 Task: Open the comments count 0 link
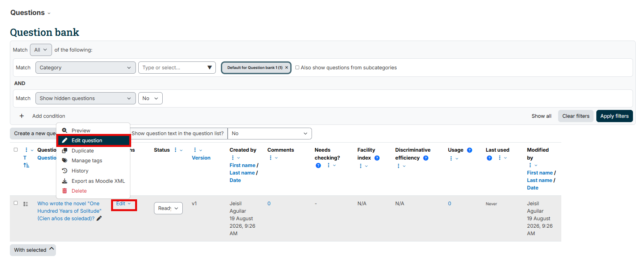[269, 204]
